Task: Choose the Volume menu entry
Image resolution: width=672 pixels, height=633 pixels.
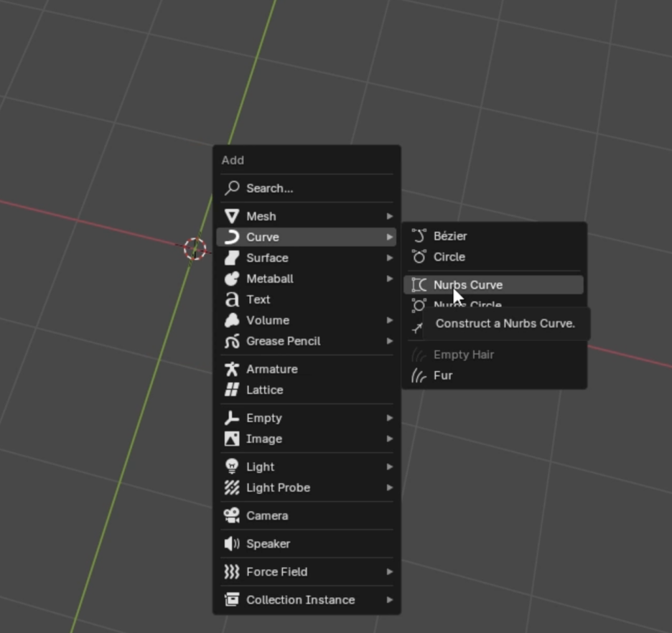Action: [307, 320]
